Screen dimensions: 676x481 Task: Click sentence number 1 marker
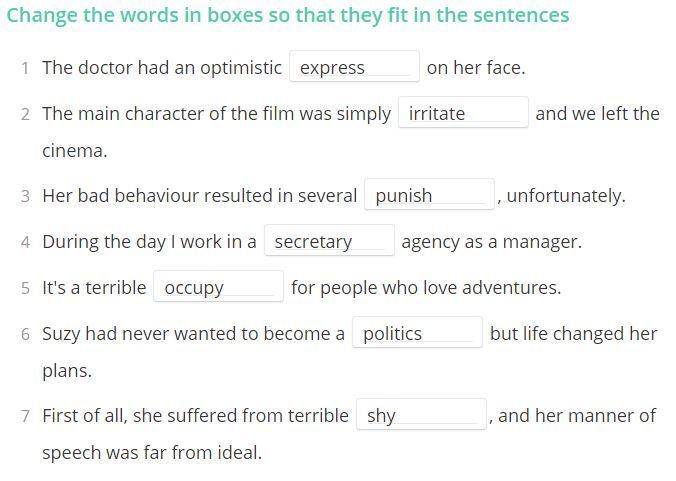pyautogui.click(x=25, y=68)
